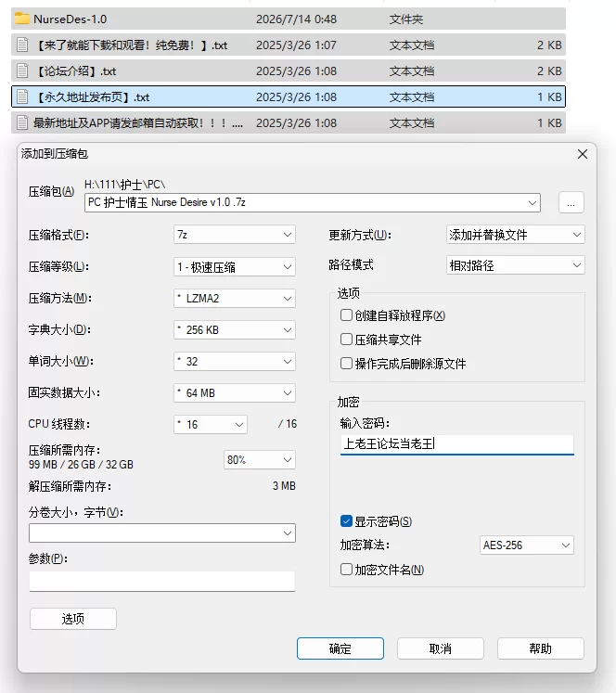Close the 添加到压缩包 dialog
The height and width of the screenshot is (693, 616).
583,154
